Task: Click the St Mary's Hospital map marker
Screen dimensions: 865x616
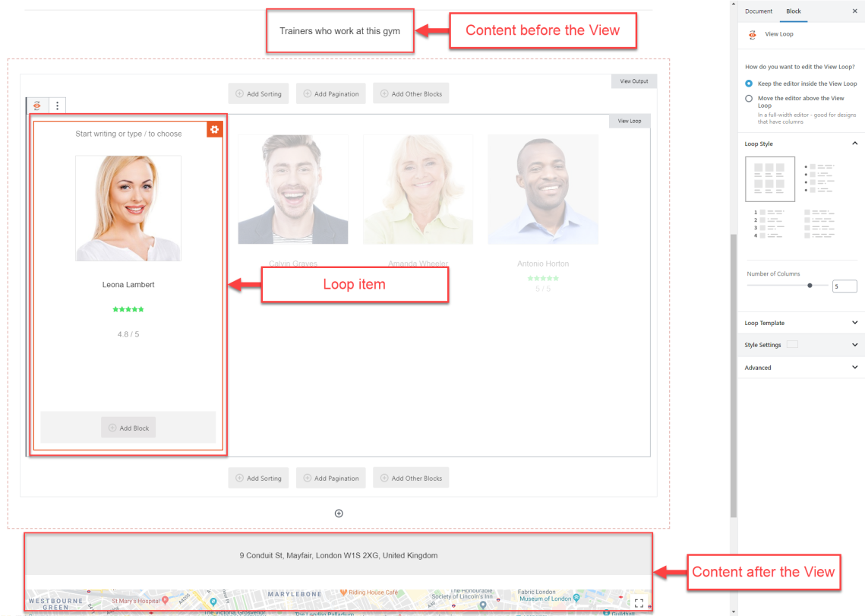Action: click(x=165, y=600)
